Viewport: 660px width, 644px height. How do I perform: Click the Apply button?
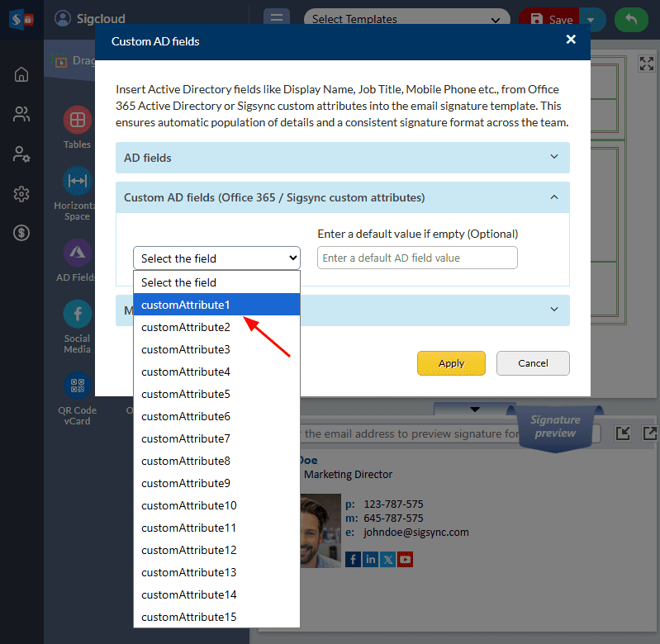(451, 363)
